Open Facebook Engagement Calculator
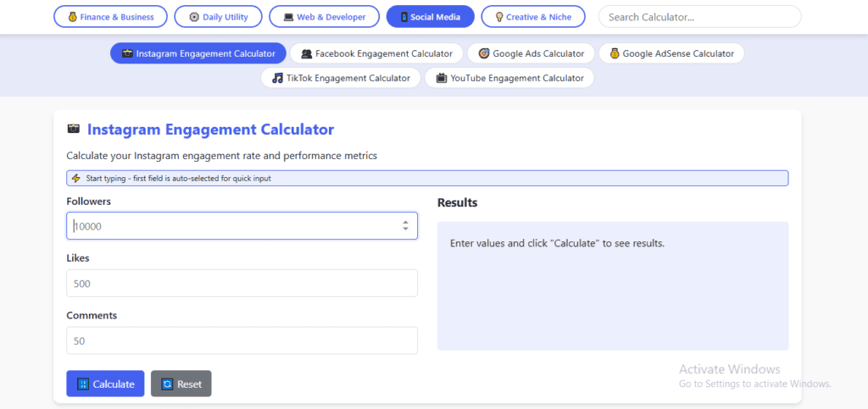This screenshot has height=409, width=868. (376, 53)
